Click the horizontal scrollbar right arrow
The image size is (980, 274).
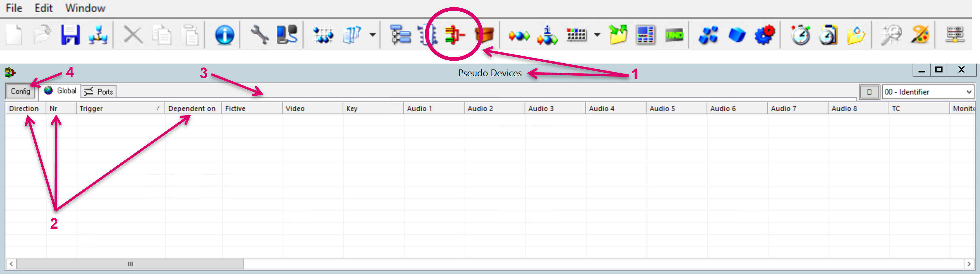tap(969, 264)
